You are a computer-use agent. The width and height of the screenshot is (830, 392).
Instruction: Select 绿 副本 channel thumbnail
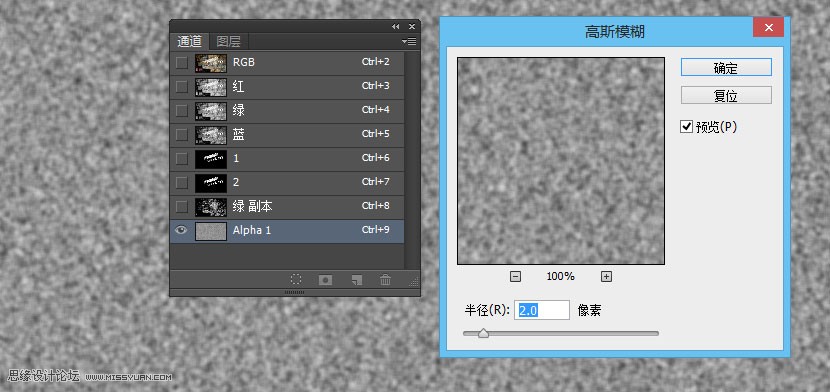(x=211, y=206)
